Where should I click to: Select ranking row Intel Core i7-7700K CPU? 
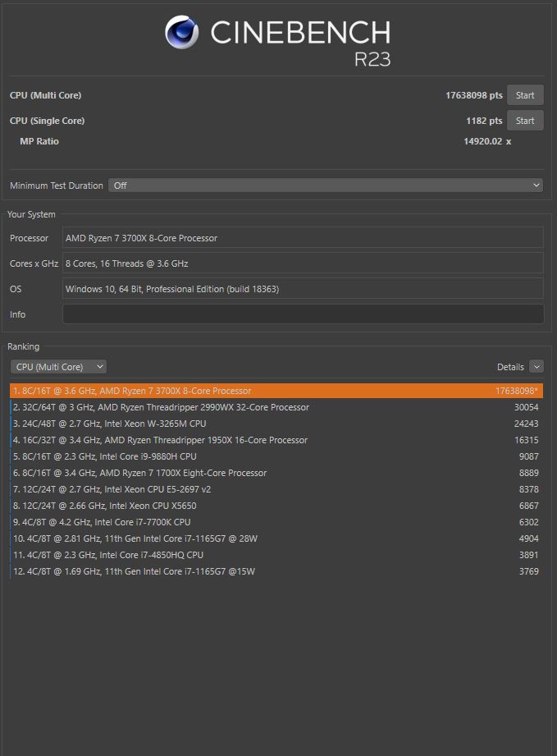coord(276,522)
